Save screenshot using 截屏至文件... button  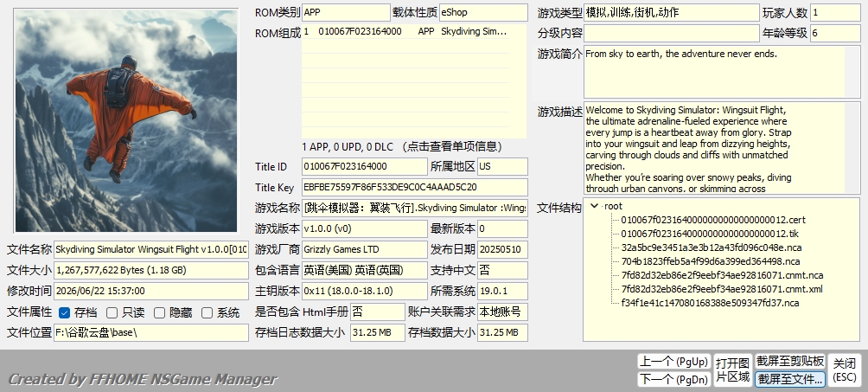[790, 379]
